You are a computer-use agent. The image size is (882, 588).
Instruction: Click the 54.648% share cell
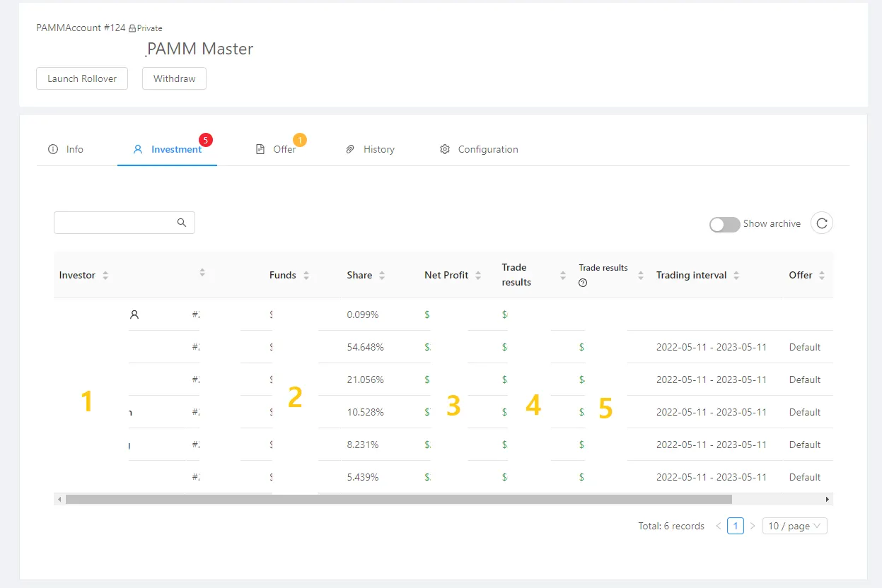(365, 347)
